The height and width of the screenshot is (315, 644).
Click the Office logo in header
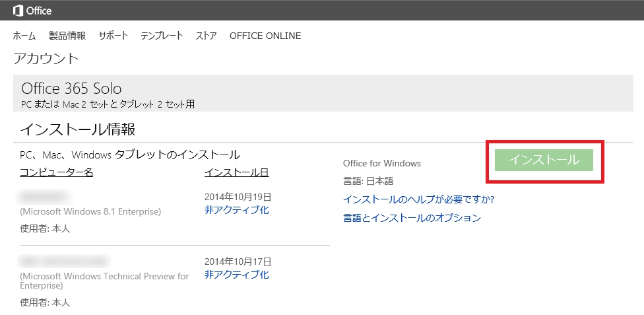(x=32, y=11)
